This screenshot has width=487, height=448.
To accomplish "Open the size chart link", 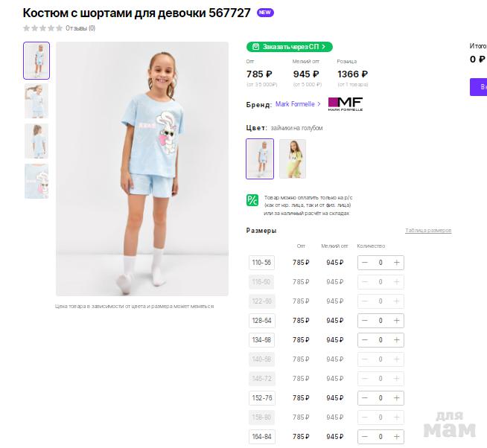I will (x=428, y=231).
